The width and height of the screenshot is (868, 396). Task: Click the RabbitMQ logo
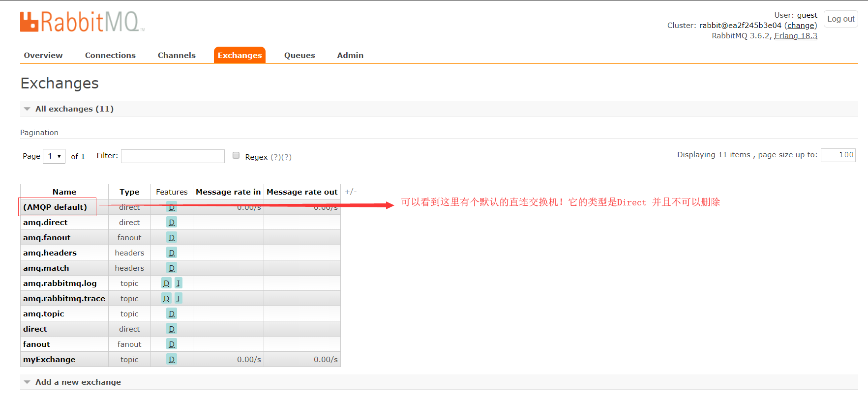click(x=82, y=22)
